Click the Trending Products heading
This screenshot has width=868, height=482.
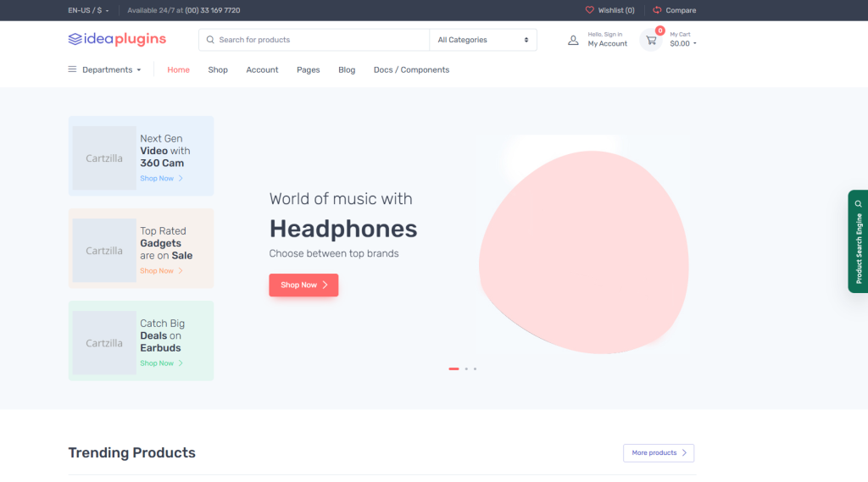[x=131, y=452]
